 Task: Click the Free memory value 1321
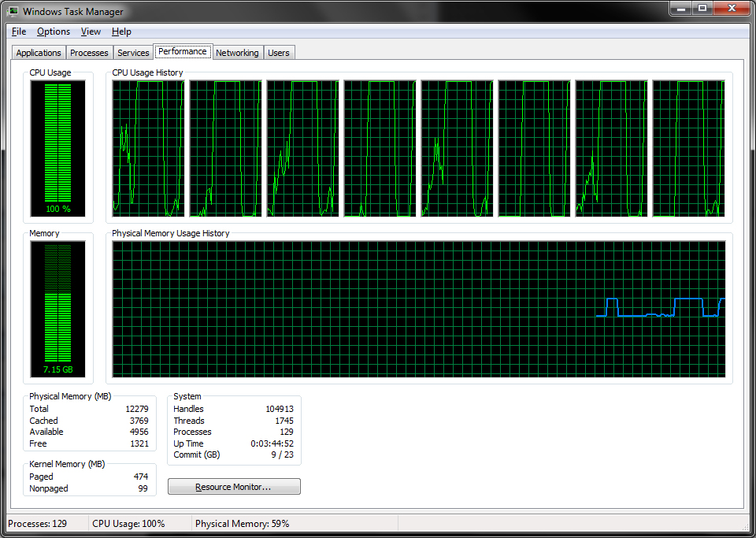pyautogui.click(x=139, y=443)
